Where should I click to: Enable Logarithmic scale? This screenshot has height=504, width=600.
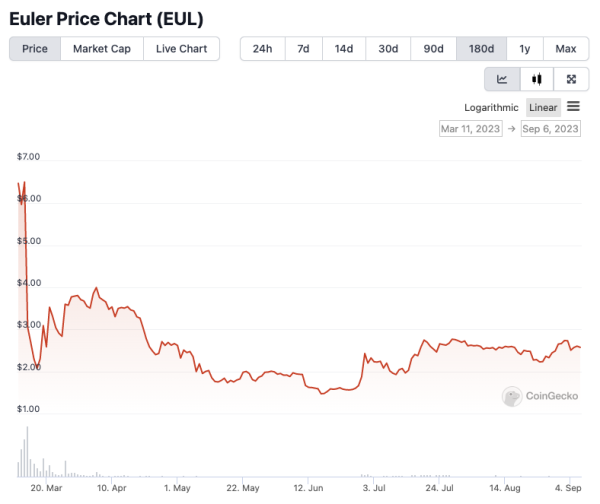491,108
